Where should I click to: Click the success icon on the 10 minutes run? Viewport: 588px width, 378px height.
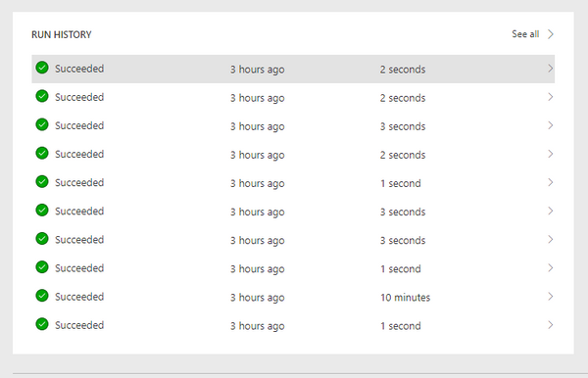click(42, 296)
